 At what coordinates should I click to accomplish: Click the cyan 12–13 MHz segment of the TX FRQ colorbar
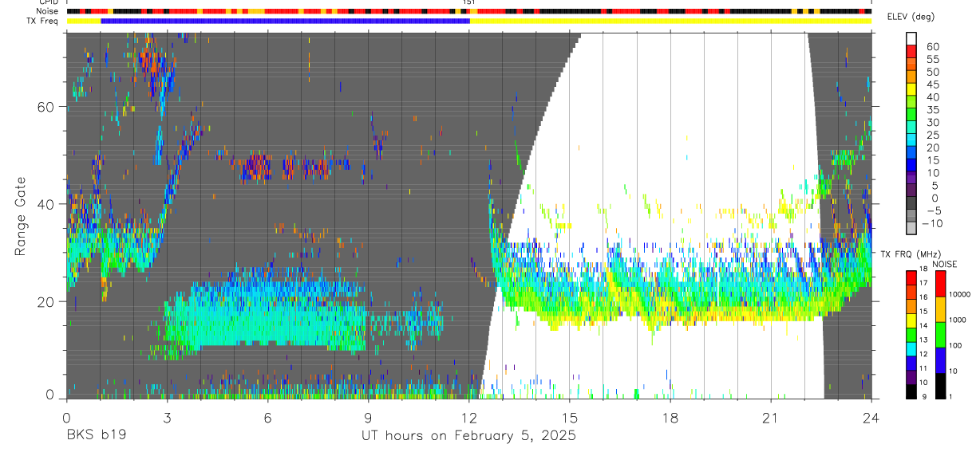[x=911, y=349]
